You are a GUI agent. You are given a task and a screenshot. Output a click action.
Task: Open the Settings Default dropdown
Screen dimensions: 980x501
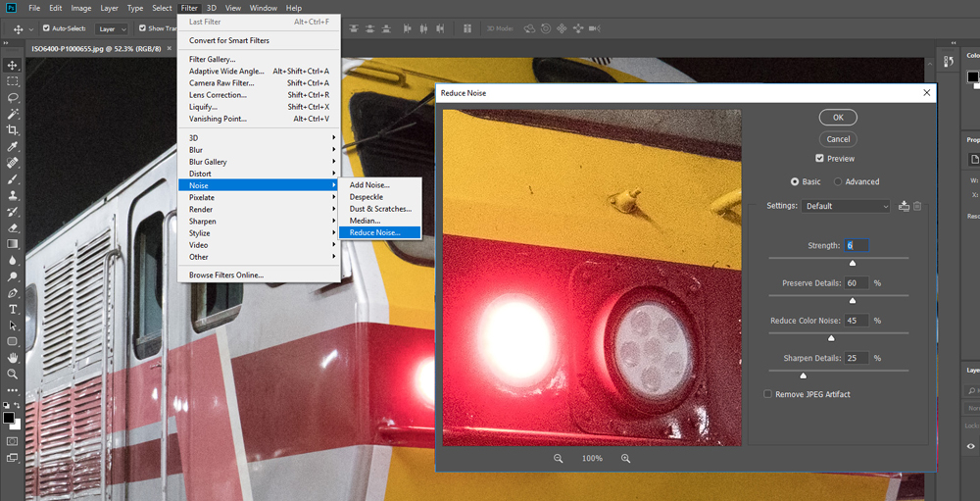coord(846,206)
